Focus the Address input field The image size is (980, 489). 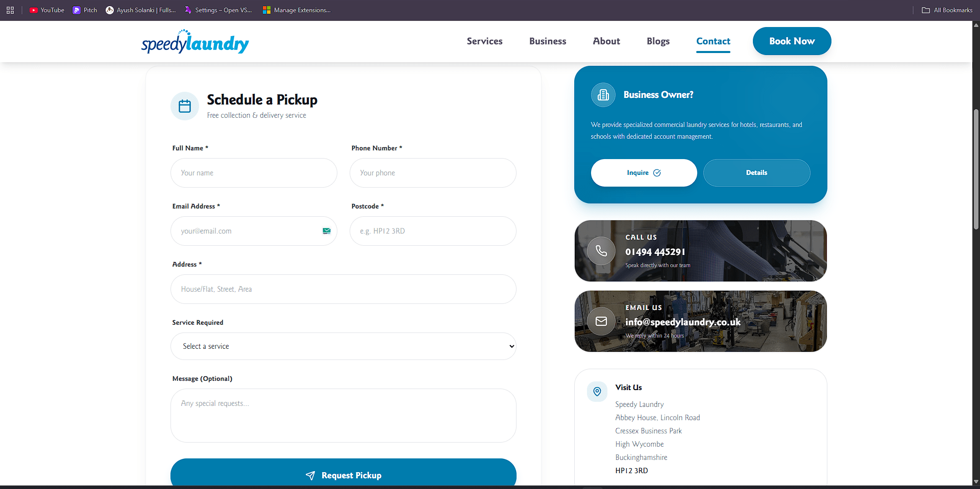(343, 289)
